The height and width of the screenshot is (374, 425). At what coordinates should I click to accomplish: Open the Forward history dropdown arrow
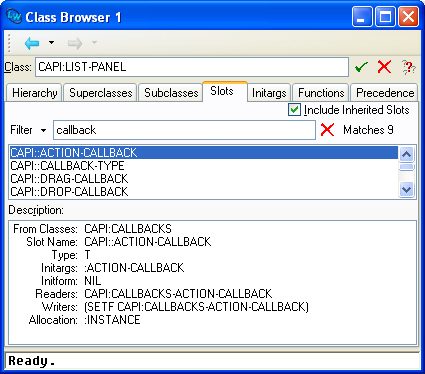(94, 43)
